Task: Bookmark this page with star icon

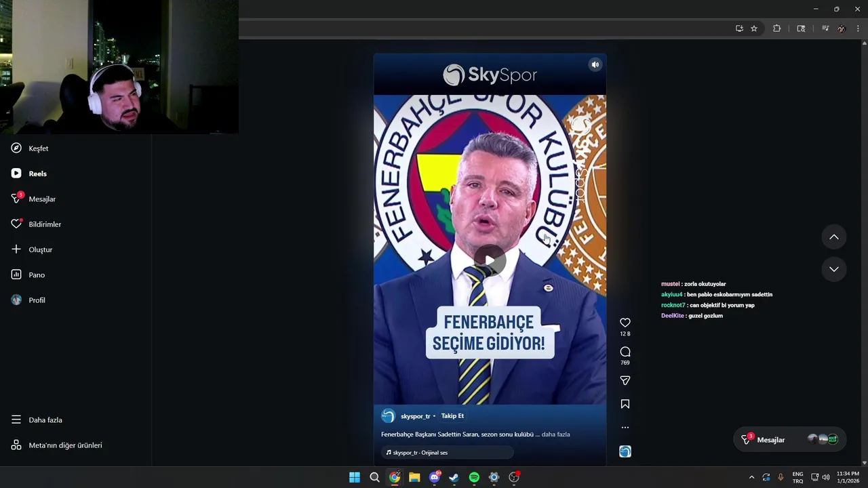Action: click(x=754, y=28)
